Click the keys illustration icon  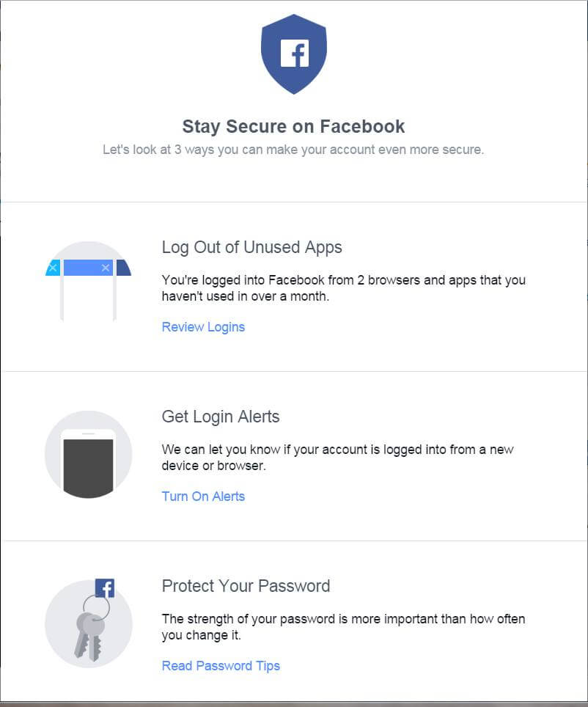[x=89, y=623]
